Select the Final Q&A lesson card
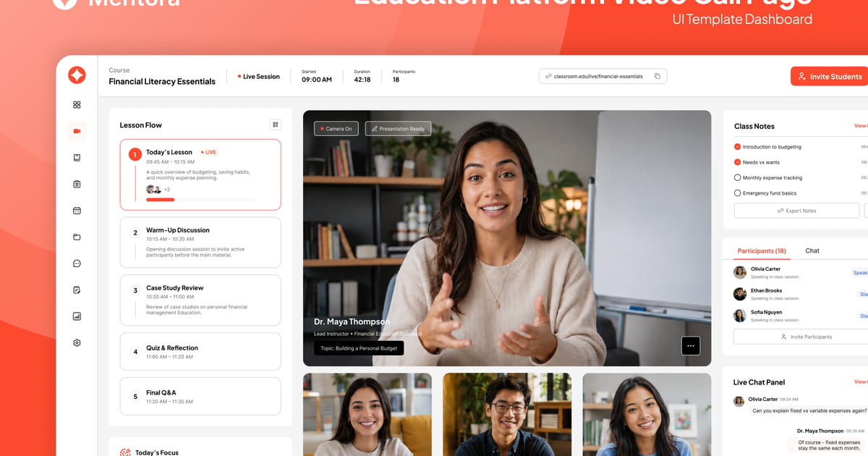This screenshot has width=868, height=456. click(x=200, y=396)
